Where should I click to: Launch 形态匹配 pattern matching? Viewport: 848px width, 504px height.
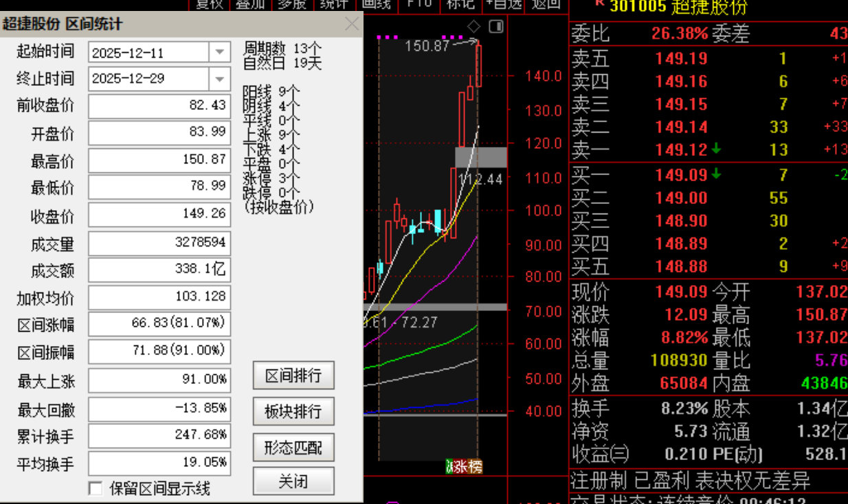[x=293, y=448]
